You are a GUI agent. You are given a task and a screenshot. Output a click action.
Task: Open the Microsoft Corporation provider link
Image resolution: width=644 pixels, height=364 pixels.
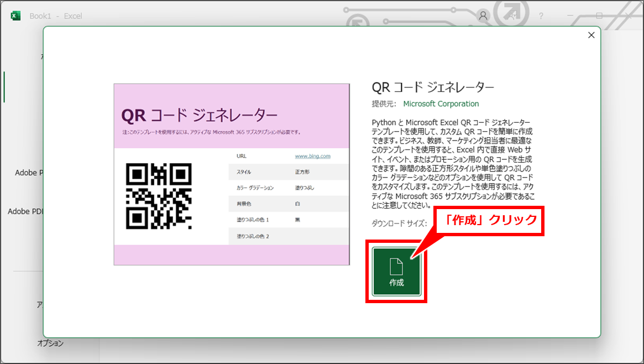(x=441, y=104)
